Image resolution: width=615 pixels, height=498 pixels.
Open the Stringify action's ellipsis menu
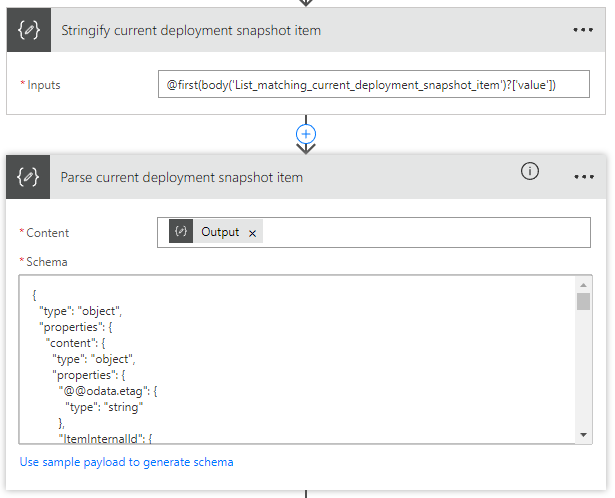click(x=583, y=30)
